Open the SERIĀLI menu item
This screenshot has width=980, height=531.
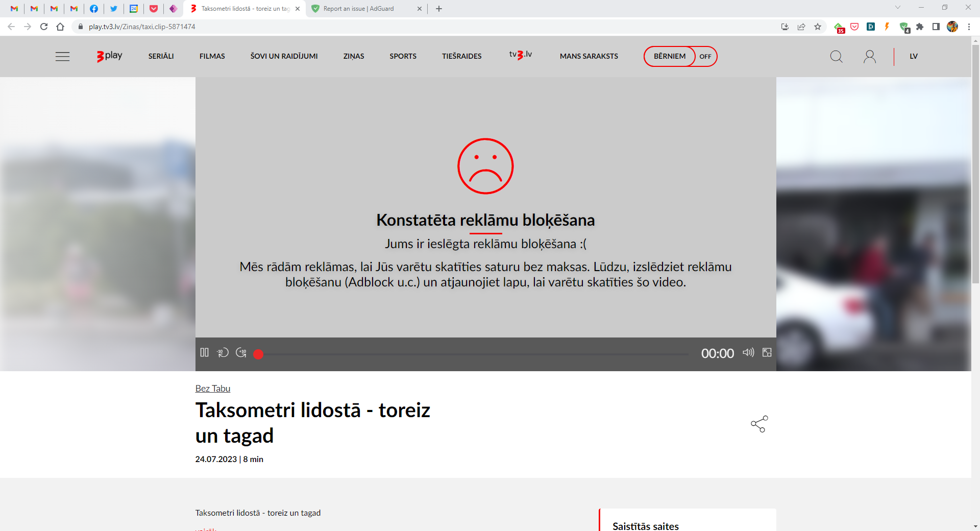pyautogui.click(x=161, y=56)
